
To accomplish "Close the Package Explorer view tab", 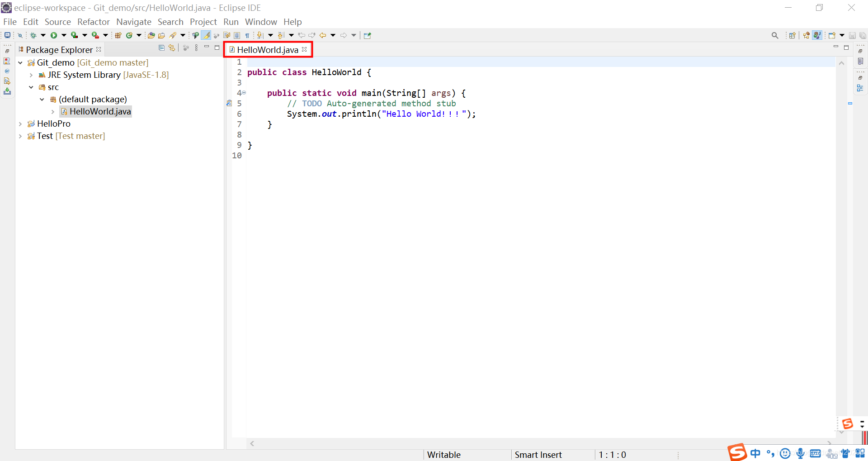I will point(99,49).
